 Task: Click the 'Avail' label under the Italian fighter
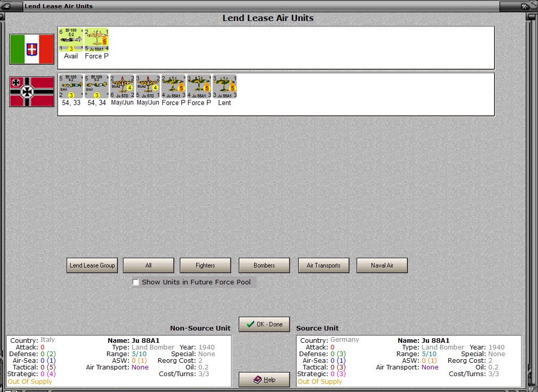71,56
